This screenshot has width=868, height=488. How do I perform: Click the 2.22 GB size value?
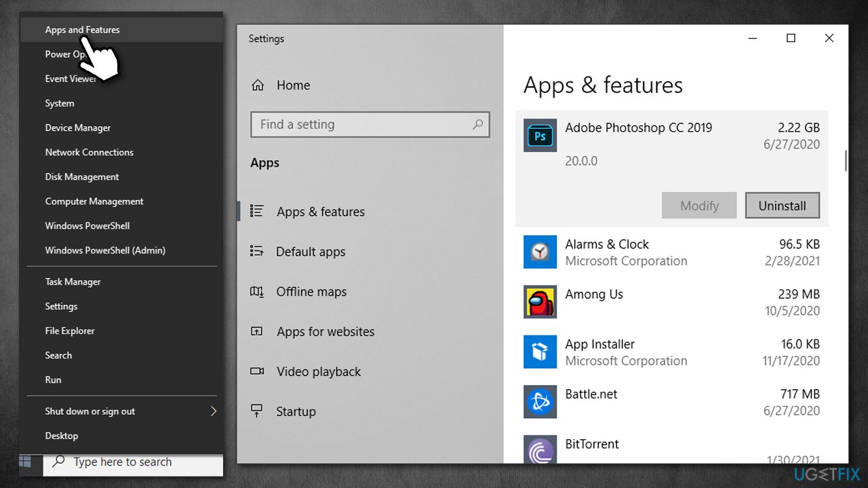click(798, 127)
